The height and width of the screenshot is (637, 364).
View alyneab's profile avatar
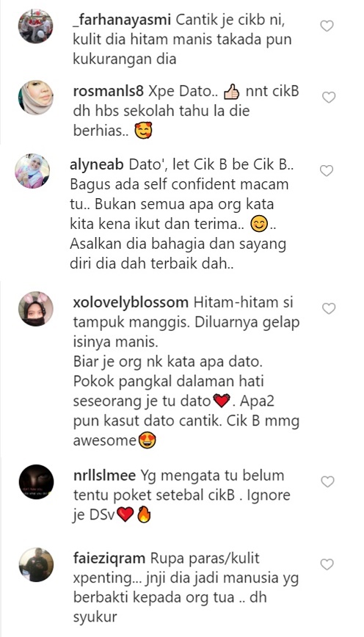[x=32, y=171]
